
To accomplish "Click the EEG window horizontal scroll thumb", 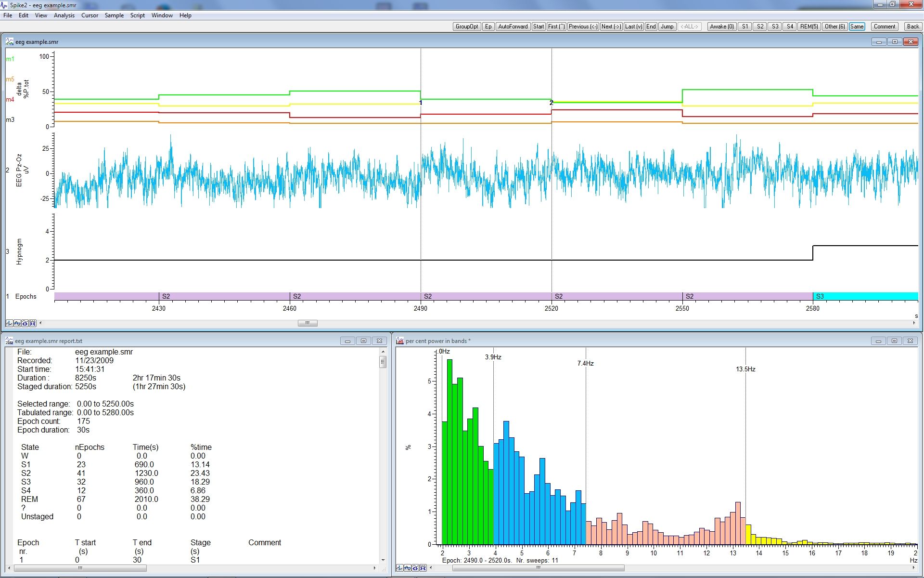I will coord(307,323).
